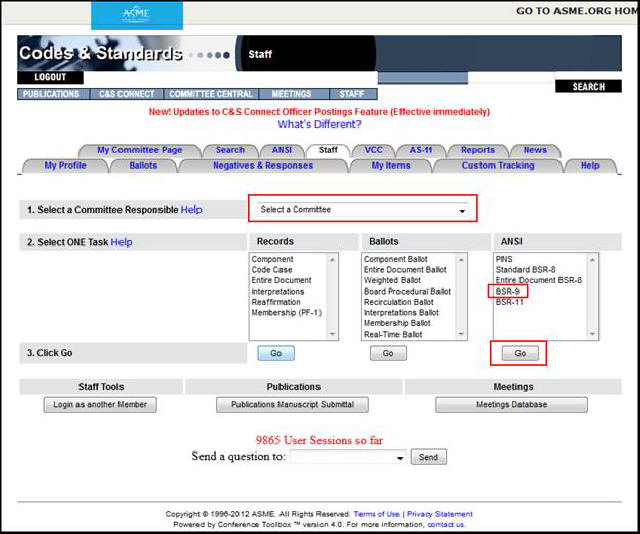Select PINS in ANSI list

tap(504, 259)
